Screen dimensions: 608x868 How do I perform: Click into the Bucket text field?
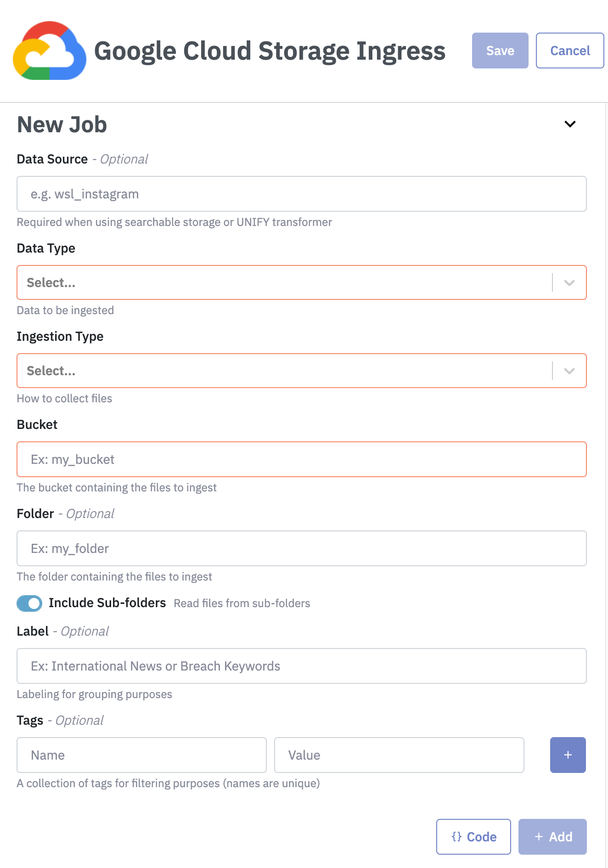point(301,459)
